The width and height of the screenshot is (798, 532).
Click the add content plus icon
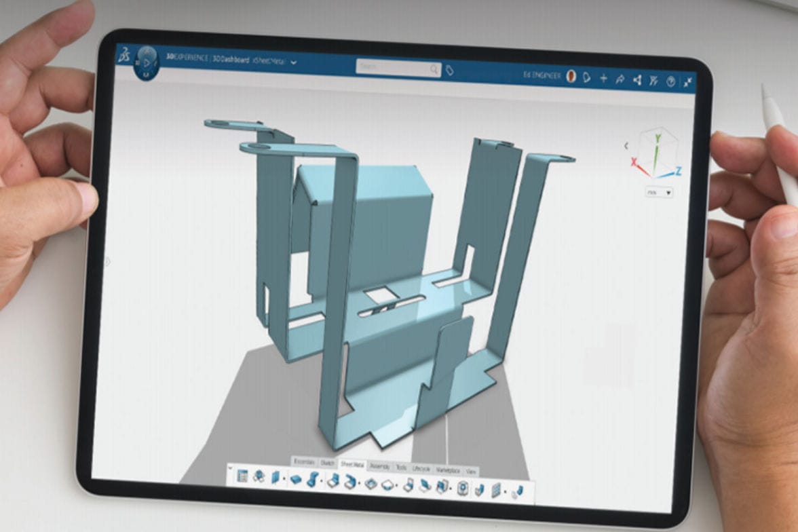pos(603,76)
